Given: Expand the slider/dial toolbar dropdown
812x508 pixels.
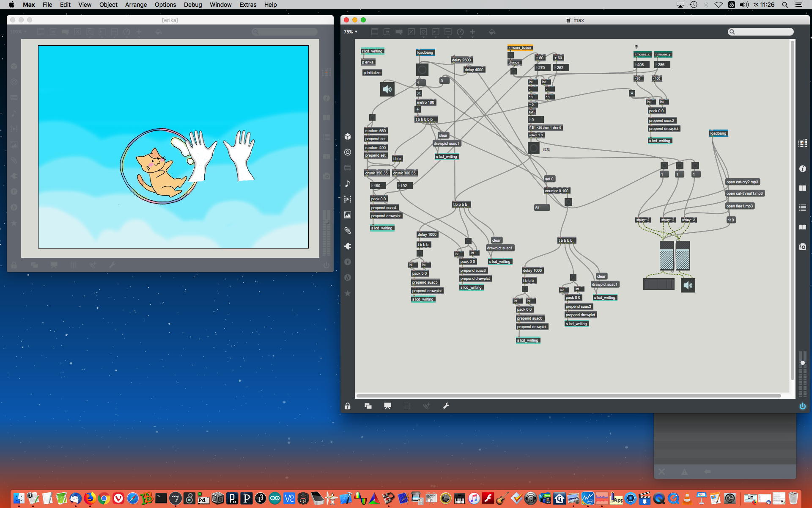Looking at the screenshot, I should click(460, 32).
